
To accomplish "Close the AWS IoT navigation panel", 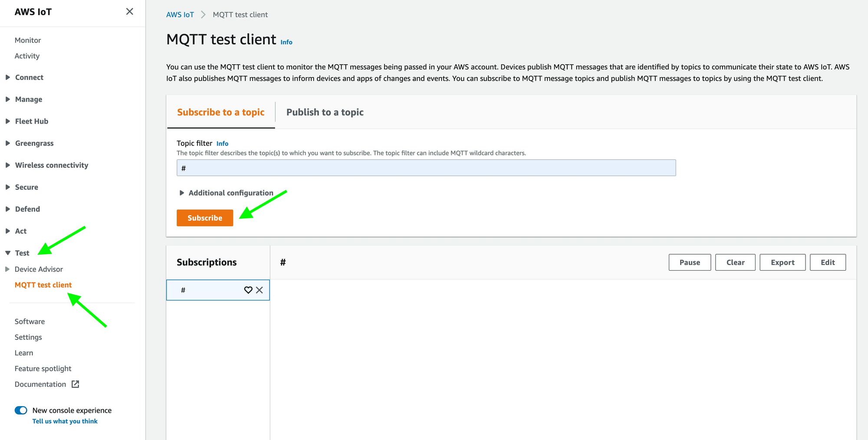I will (x=129, y=11).
